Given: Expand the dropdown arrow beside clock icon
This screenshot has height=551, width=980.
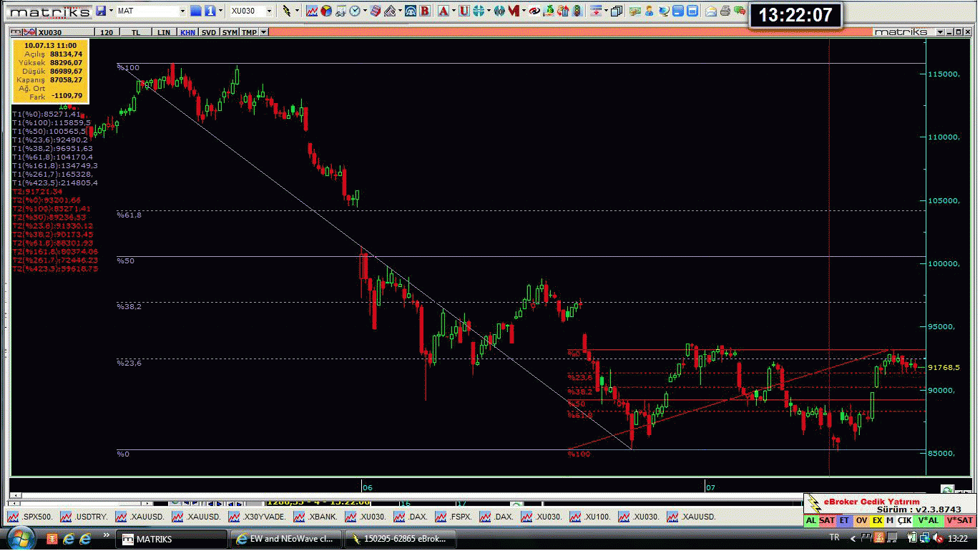Looking at the screenshot, I should coord(365,11).
